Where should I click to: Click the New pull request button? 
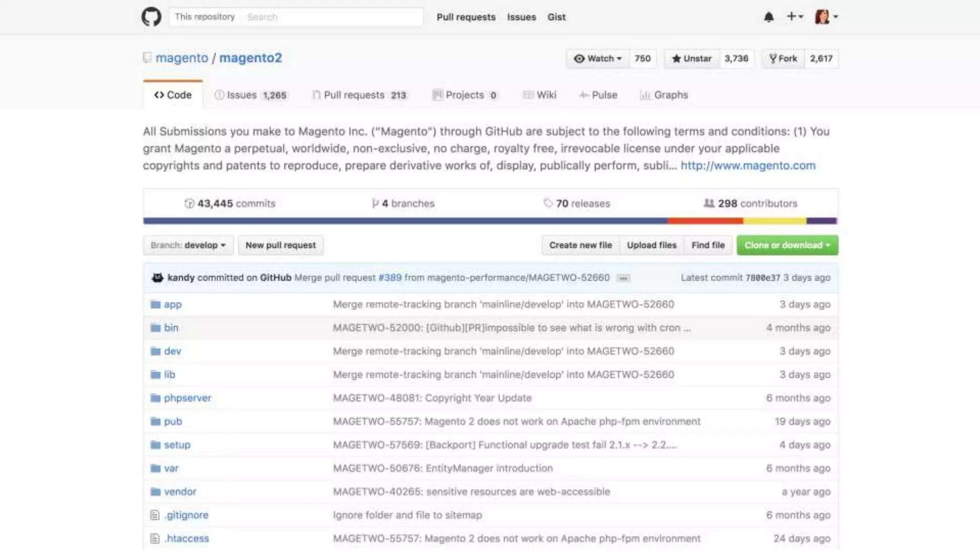280,245
